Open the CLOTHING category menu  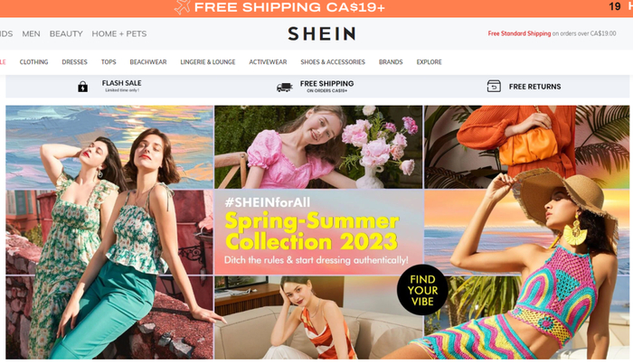pyautogui.click(x=34, y=62)
